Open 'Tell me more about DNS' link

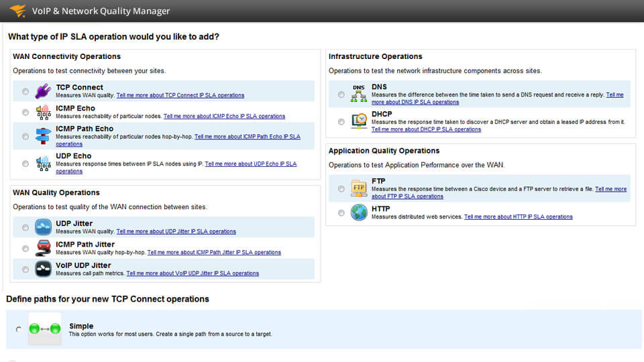[x=415, y=102]
